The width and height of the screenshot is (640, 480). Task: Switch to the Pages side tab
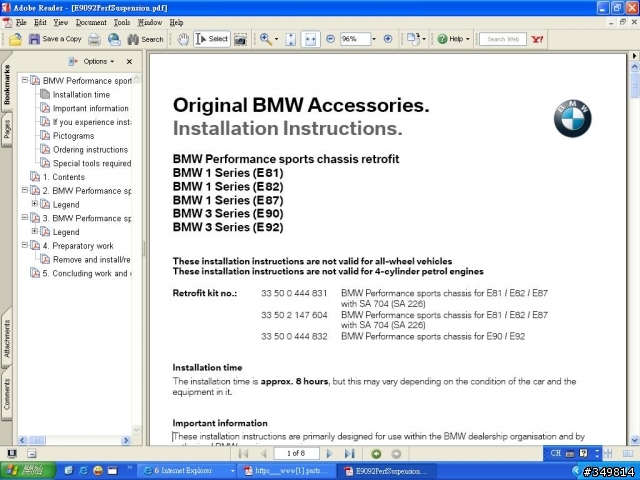(x=7, y=129)
